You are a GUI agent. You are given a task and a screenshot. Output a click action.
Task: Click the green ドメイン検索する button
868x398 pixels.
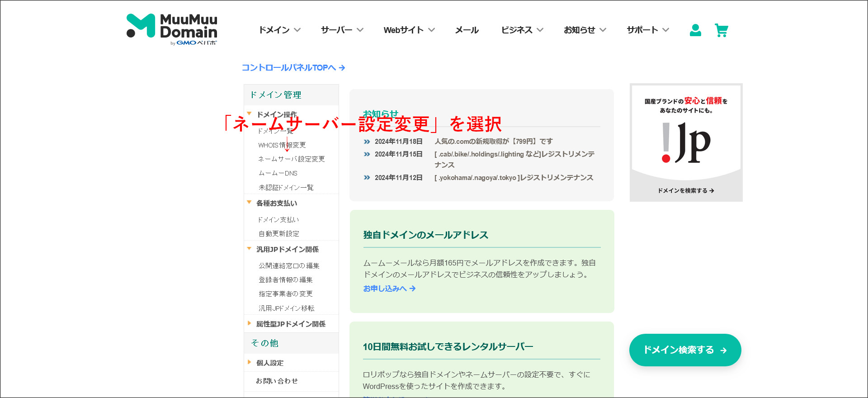(x=685, y=350)
